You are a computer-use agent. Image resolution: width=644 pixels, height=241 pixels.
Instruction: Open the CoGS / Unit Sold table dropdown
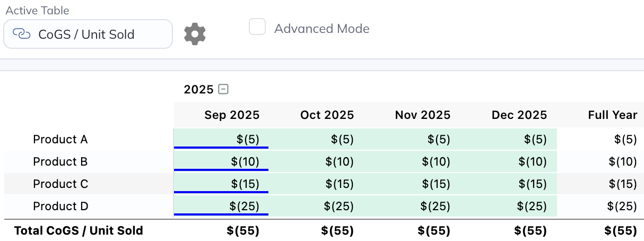tap(88, 34)
